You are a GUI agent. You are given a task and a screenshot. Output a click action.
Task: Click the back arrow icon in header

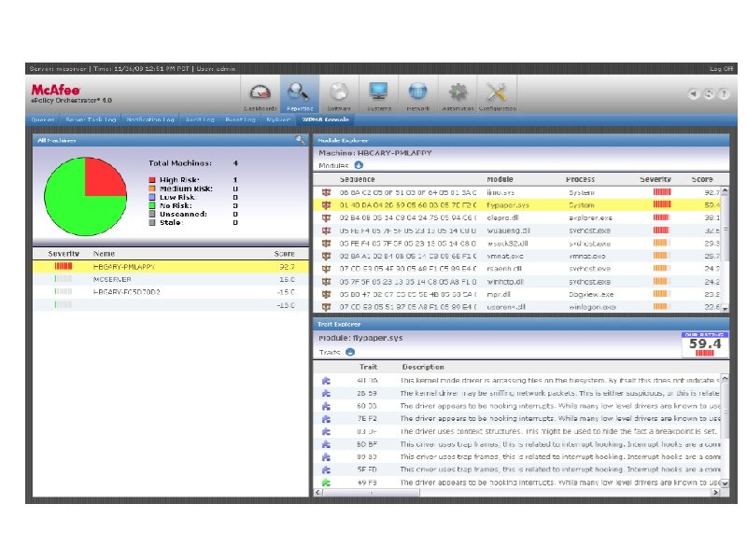(x=694, y=94)
